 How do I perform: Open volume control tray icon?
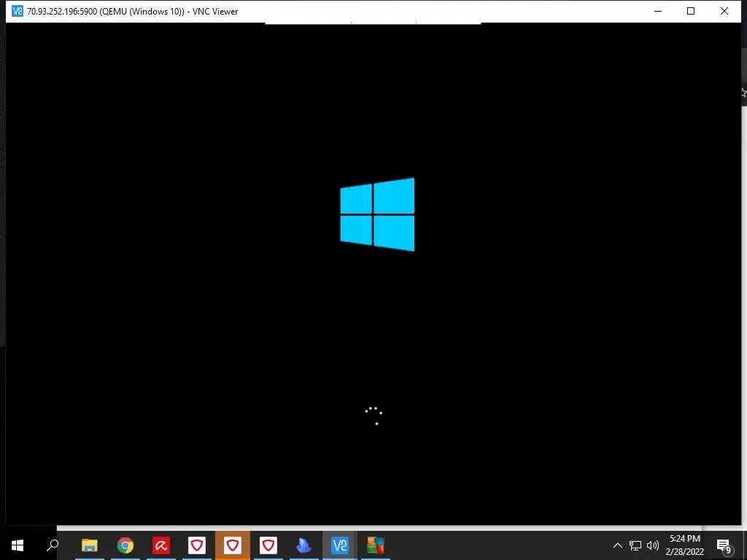coord(653,545)
